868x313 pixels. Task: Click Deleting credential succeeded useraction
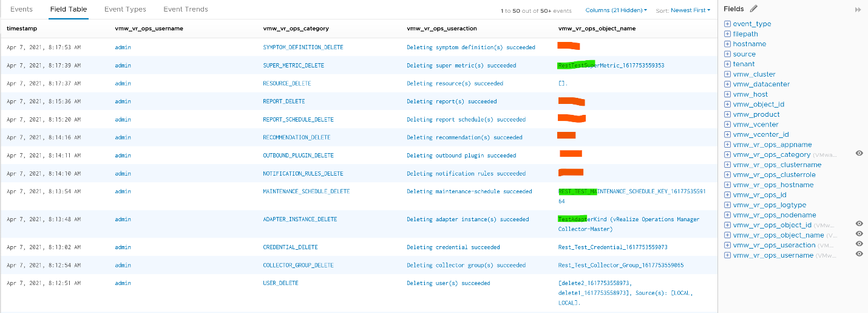453,247
